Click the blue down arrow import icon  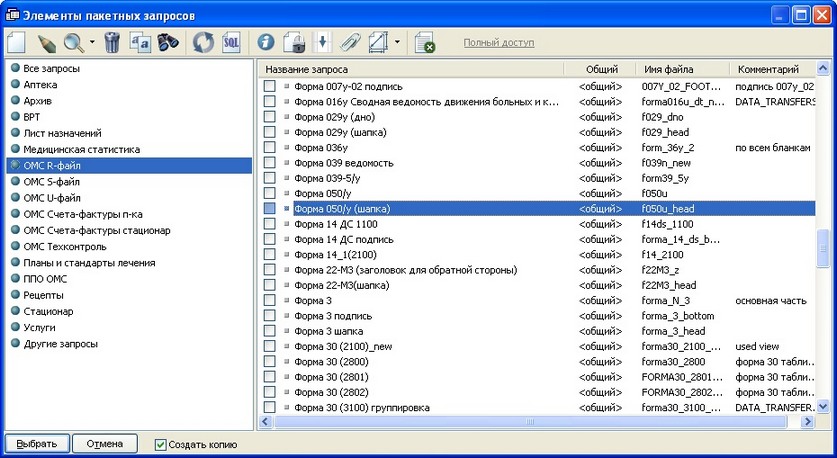tap(322, 42)
